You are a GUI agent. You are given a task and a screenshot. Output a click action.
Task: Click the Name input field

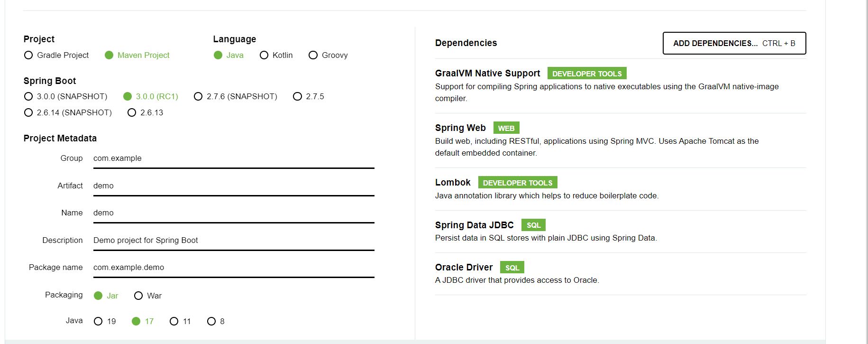point(234,213)
